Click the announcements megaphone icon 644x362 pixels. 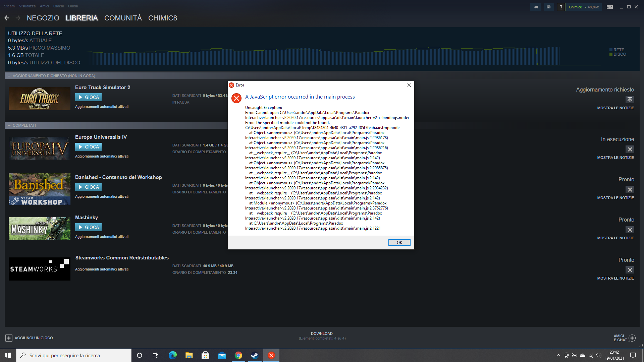pos(536,7)
